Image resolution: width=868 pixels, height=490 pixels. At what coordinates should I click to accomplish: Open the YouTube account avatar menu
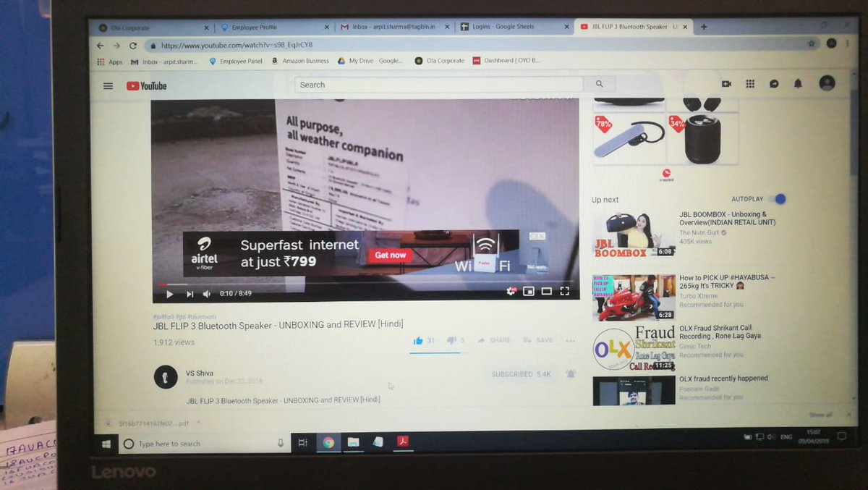pyautogui.click(x=827, y=83)
